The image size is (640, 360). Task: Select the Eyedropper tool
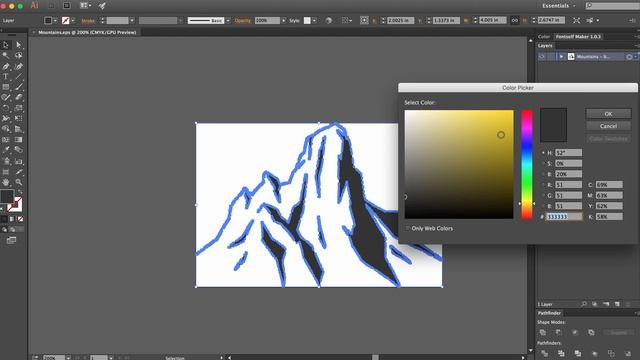coord(6,150)
